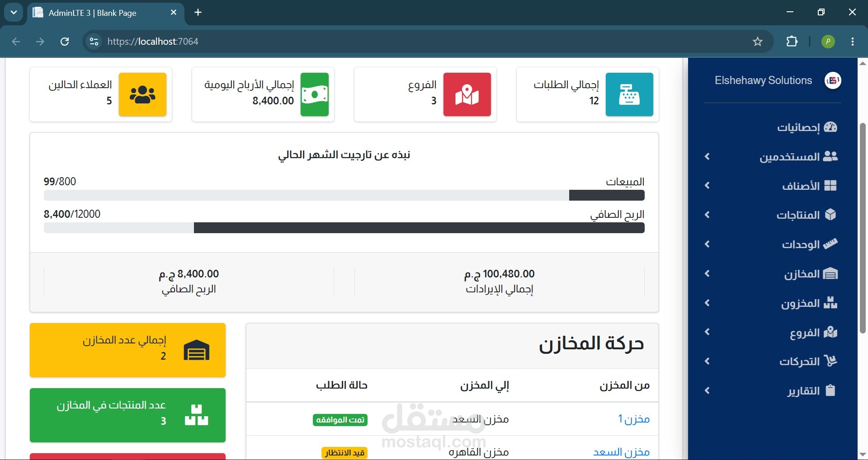Click the الفروع map icon in sidebar

(x=830, y=332)
